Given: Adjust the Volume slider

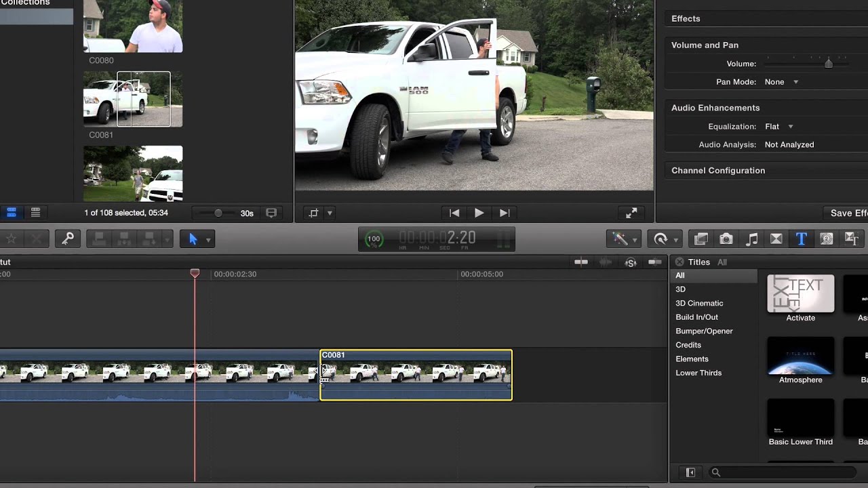Looking at the screenshot, I should click(828, 64).
